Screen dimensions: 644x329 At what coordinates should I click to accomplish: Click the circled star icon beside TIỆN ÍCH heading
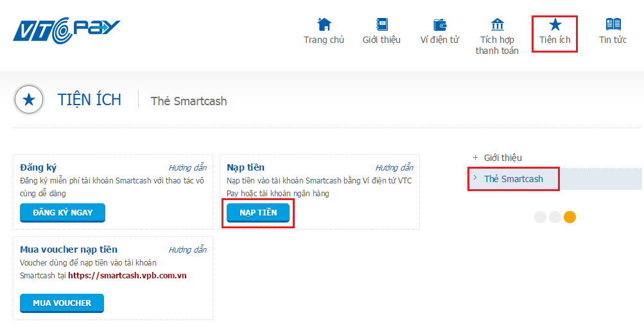tap(29, 99)
